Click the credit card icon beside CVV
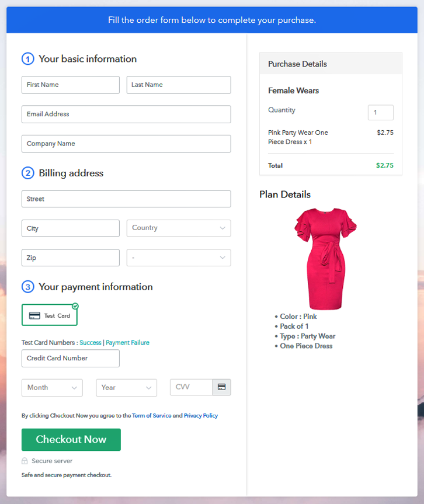 coord(221,387)
